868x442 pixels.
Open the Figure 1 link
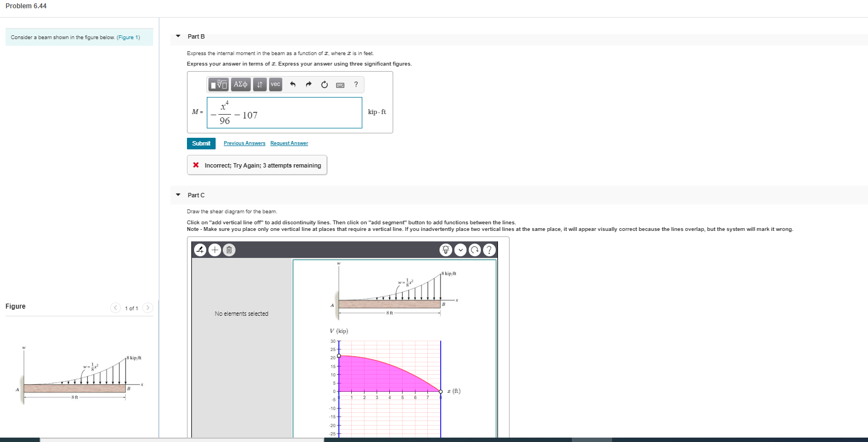point(128,37)
